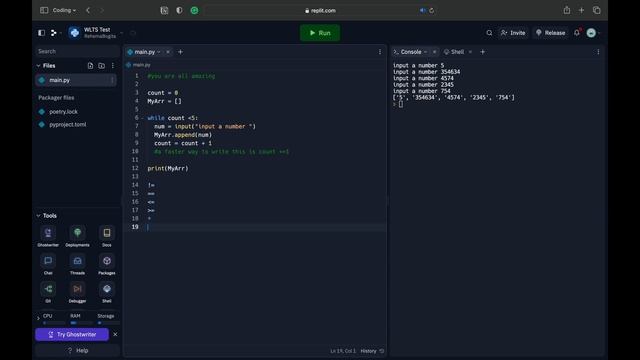Add a new tab beside Shell
This screenshot has height=360, width=640.
[x=482, y=52]
